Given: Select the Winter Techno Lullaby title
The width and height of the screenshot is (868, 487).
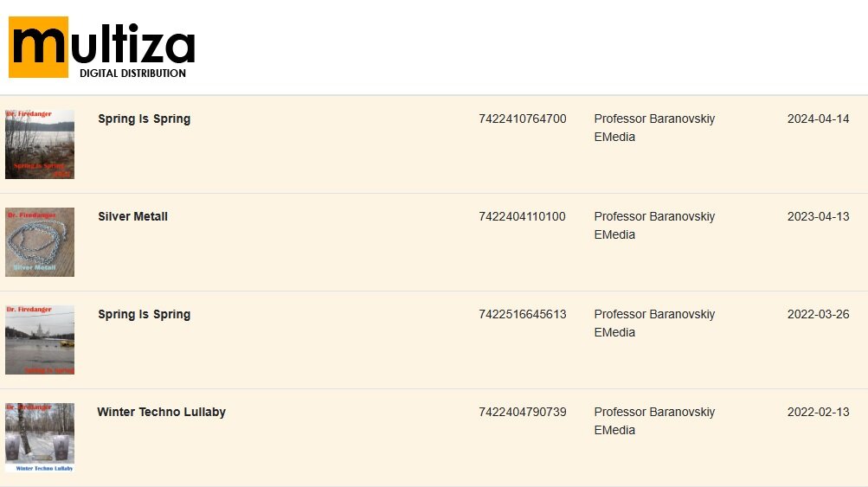Looking at the screenshot, I should point(162,413).
